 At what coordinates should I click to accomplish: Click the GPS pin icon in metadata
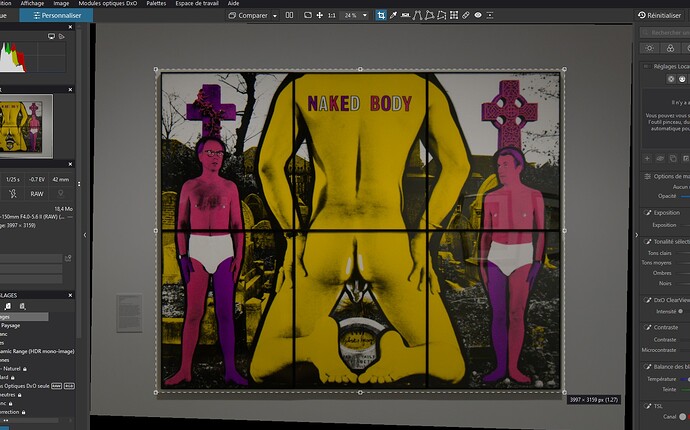[x=61, y=194]
